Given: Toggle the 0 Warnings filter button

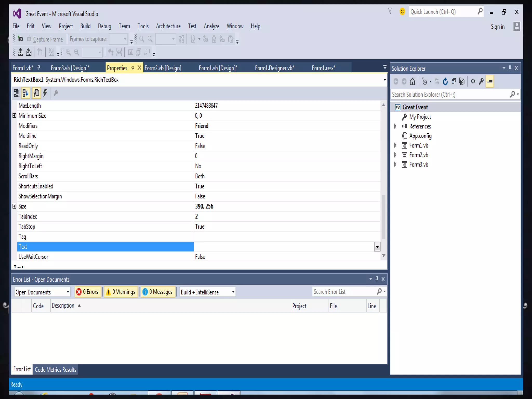Looking at the screenshot, I should coord(121,292).
